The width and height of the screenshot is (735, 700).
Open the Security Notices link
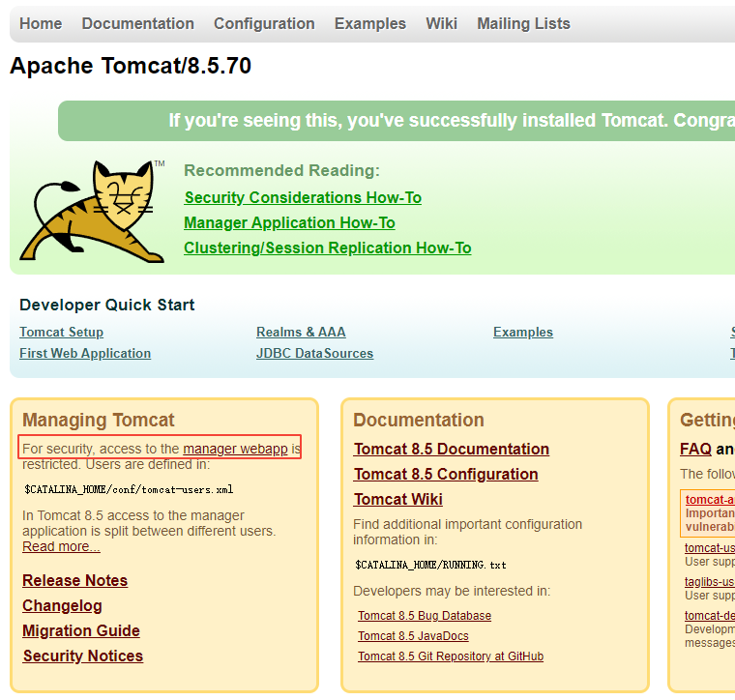83,656
